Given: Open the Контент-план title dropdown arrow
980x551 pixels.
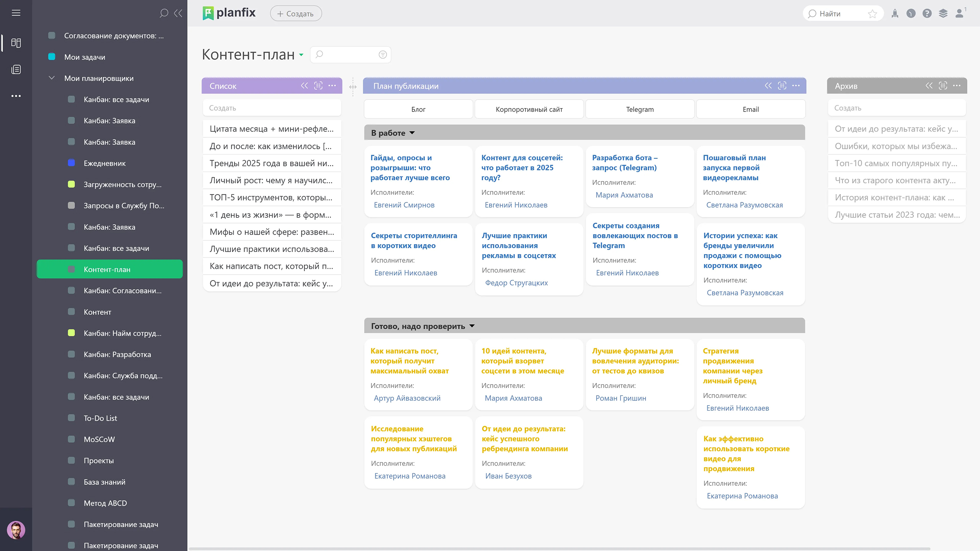Looking at the screenshot, I should pyautogui.click(x=301, y=55).
